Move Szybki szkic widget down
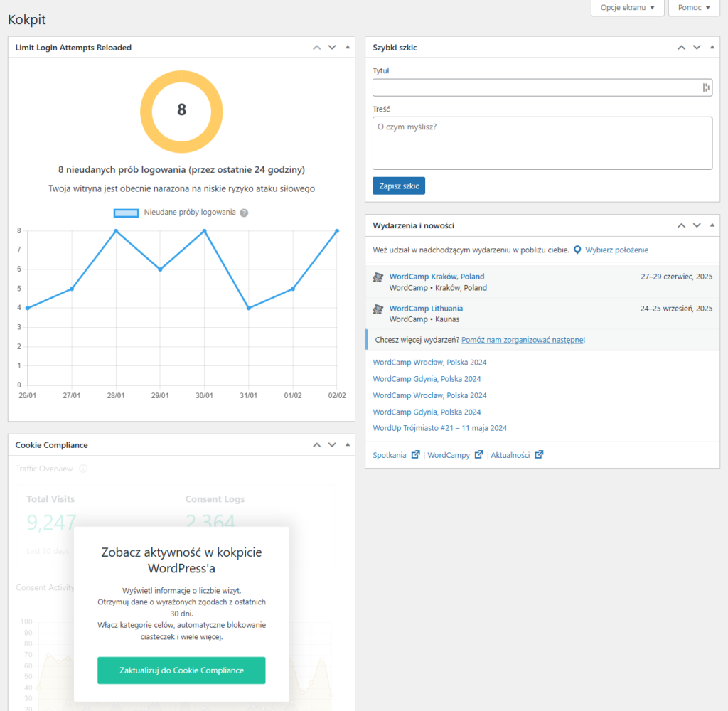Image resolution: width=728 pixels, height=711 pixels. click(x=697, y=48)
